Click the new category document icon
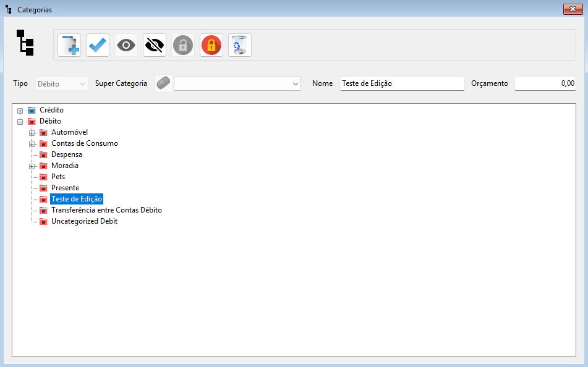The image size is (588, 367). 69,45
